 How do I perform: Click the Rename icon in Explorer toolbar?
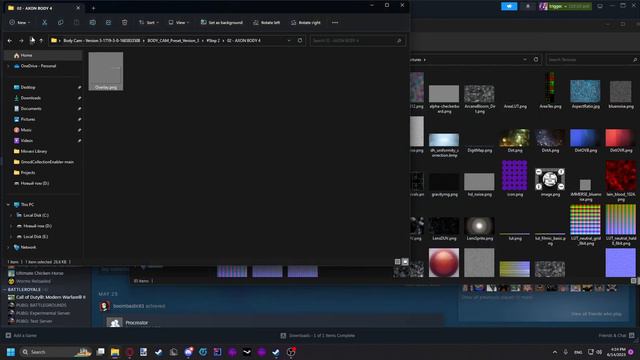93,22
